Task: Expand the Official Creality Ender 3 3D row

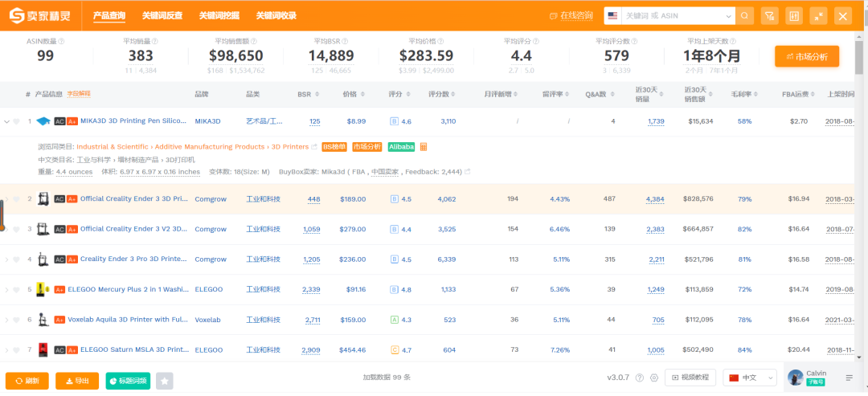Action: click(6, 199)
